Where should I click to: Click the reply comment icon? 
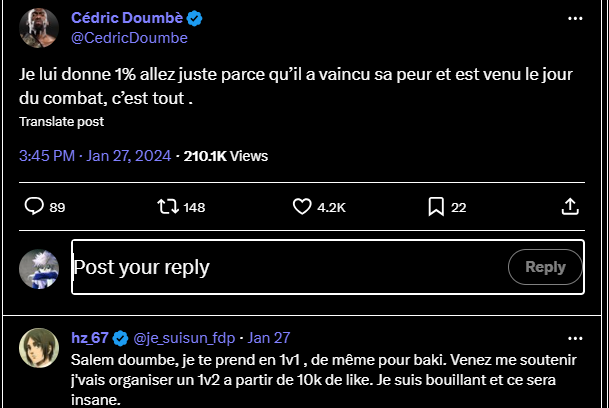[33, 207]
